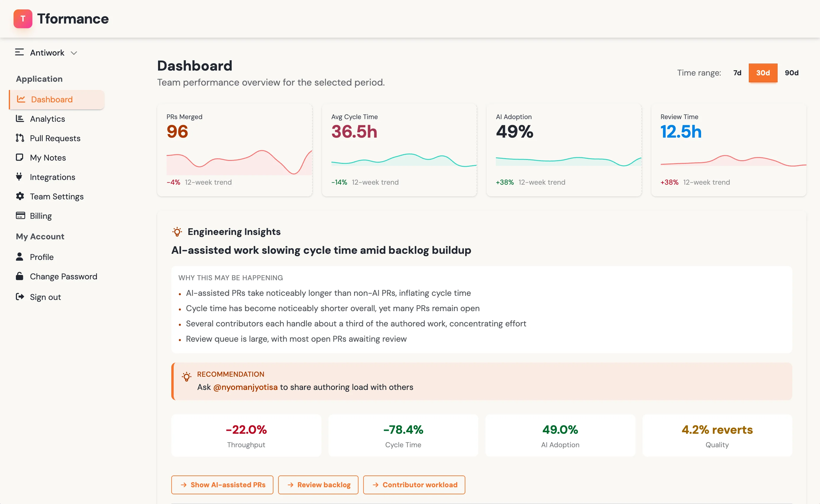The image size is (820, 504).
Task: Open Profile under My Account
Action: tap(57, 257)
